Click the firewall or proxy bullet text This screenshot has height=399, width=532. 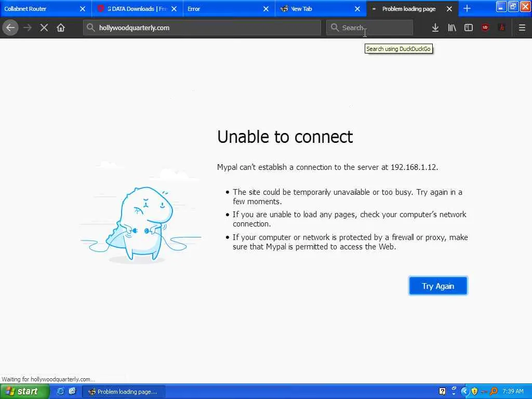click(350, 242)
